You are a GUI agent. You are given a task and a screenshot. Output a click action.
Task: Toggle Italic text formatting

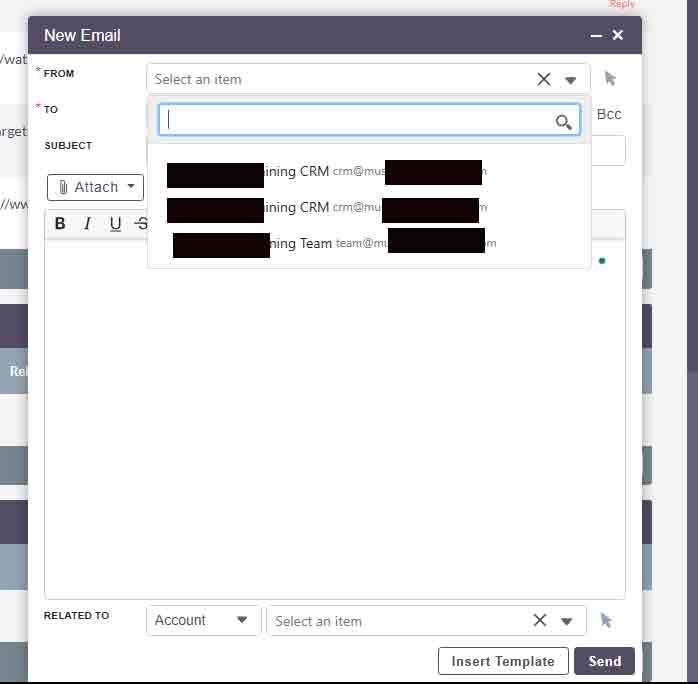(87, 224)
